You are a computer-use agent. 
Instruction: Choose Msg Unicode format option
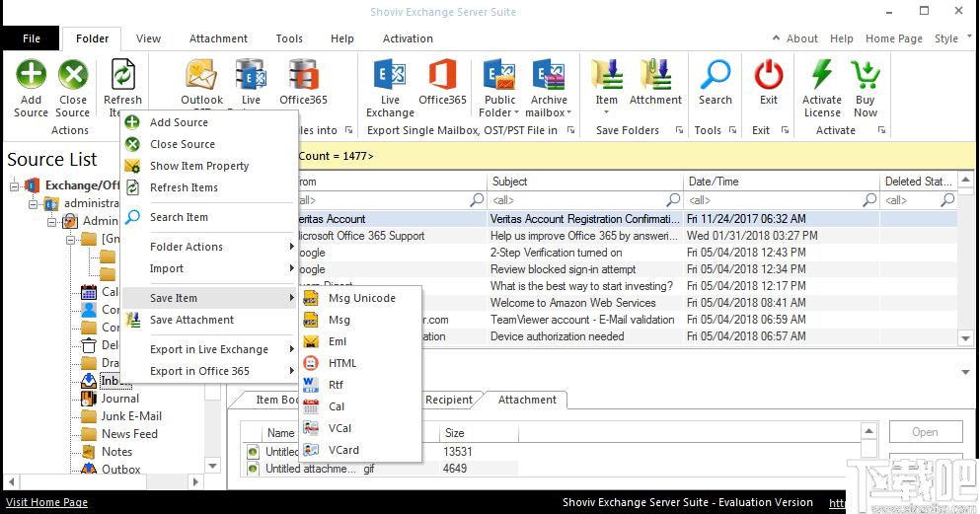(360, 298)
